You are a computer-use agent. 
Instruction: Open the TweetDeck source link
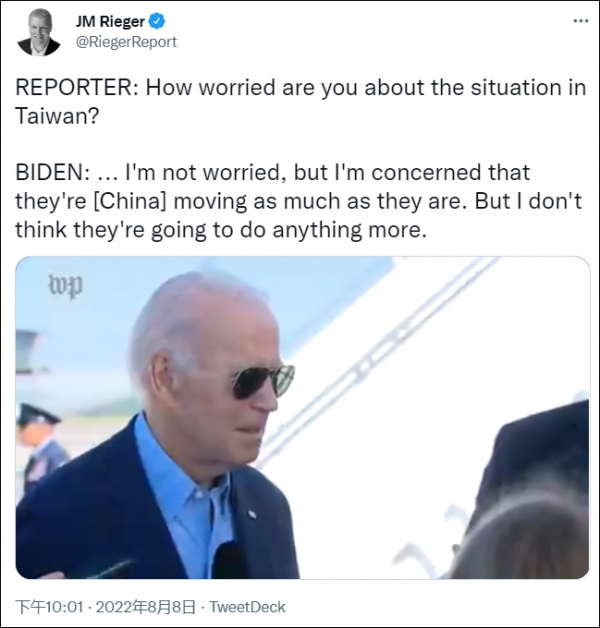tap(248, 607)
